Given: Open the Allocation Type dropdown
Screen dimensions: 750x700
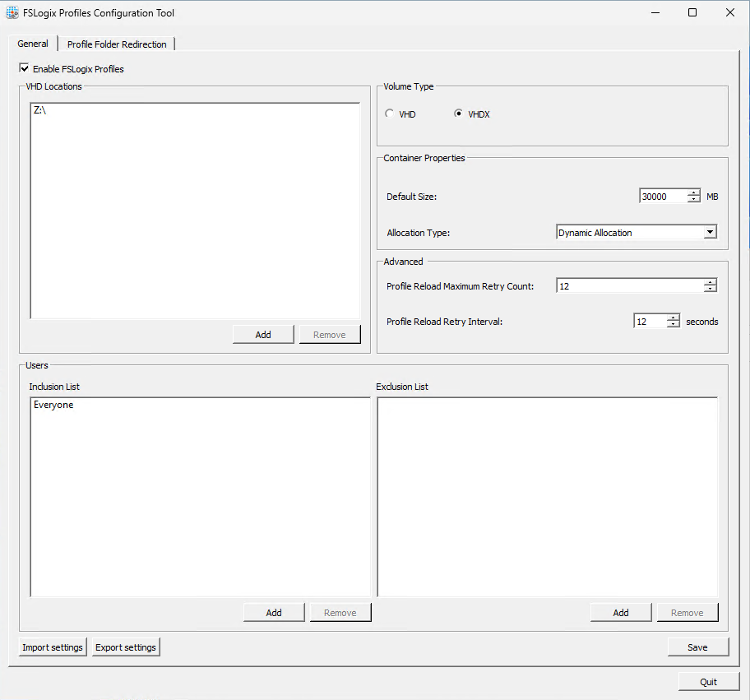Looking at the screenshot, I should pyautogui.click(x=711, y=233).
